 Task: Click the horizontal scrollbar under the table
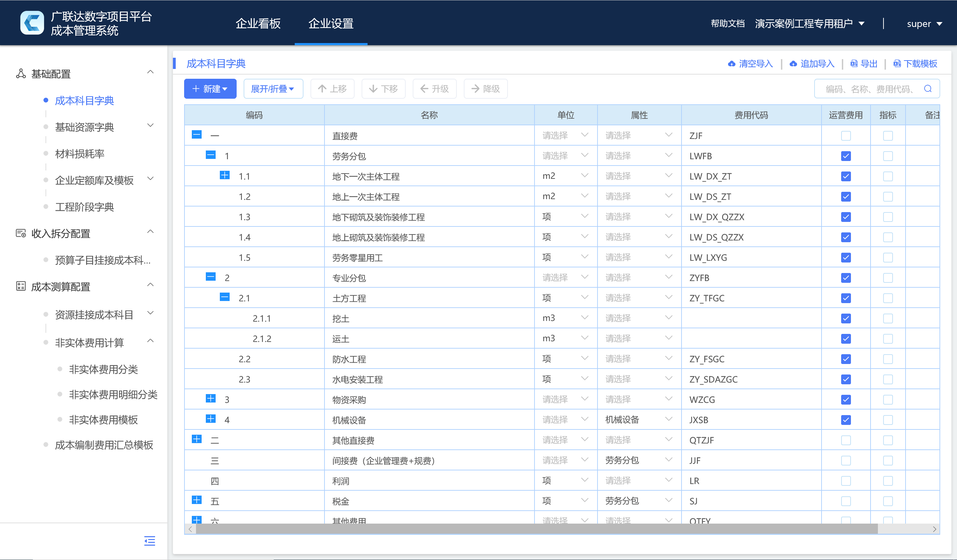[x=537, y=529]
